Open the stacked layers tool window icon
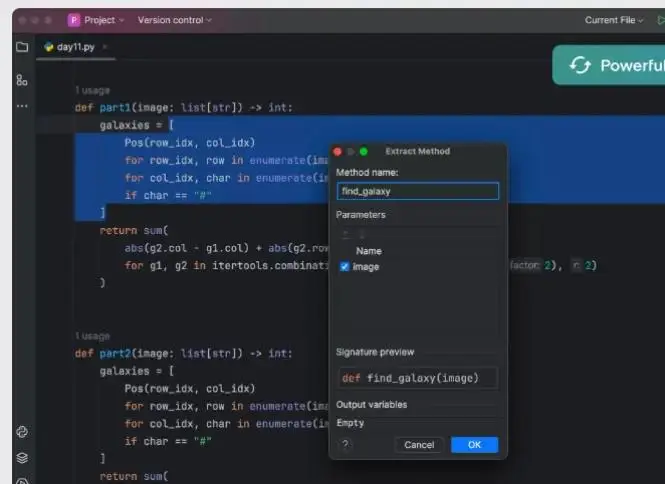 22,458
